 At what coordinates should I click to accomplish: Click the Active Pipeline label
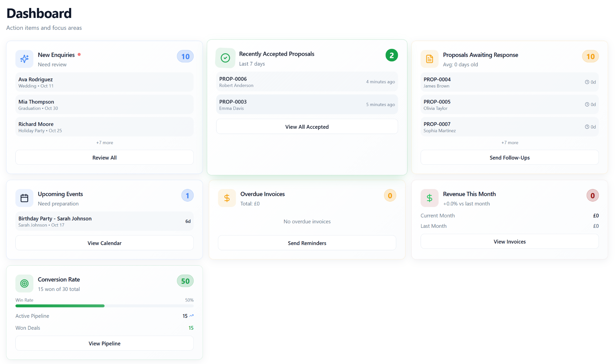tap(32, 316)
